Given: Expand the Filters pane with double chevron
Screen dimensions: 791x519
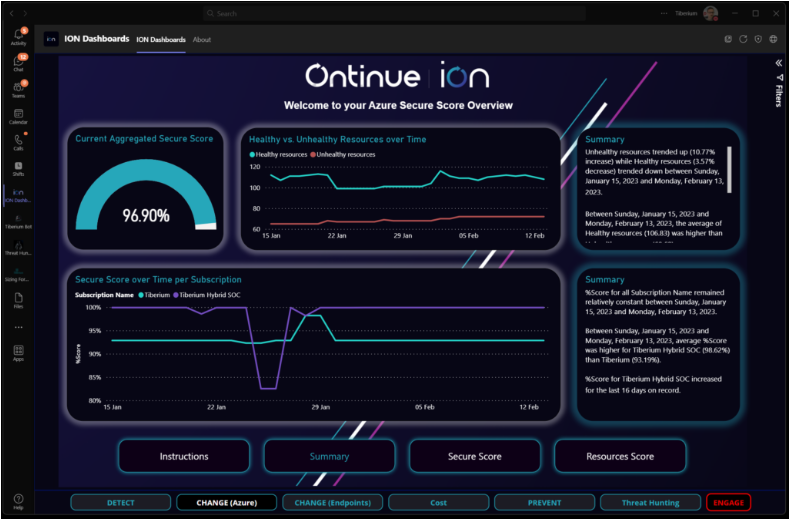Looking at the screenshot, I should point(779,63).
